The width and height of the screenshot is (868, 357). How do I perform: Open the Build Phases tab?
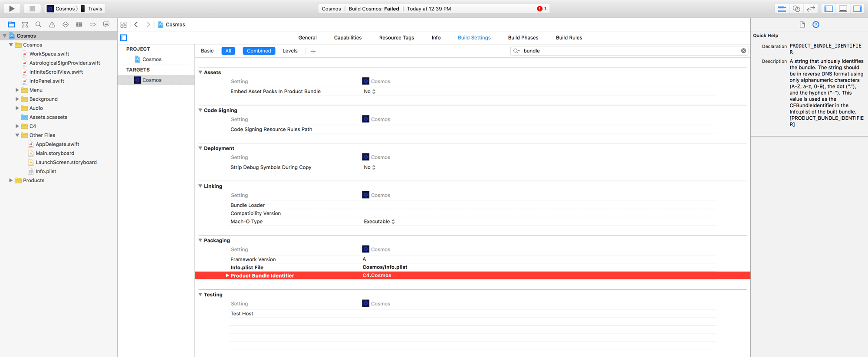pos(523,38)
